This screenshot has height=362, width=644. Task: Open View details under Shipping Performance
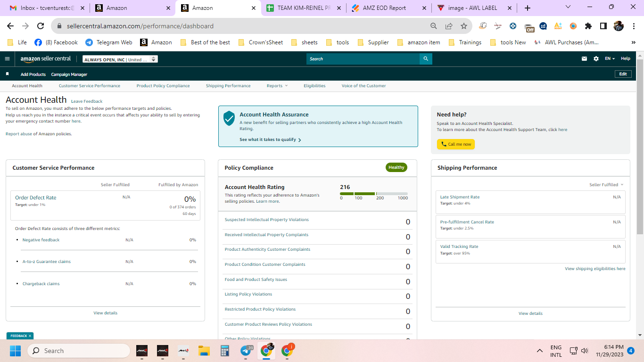point(530,313)
